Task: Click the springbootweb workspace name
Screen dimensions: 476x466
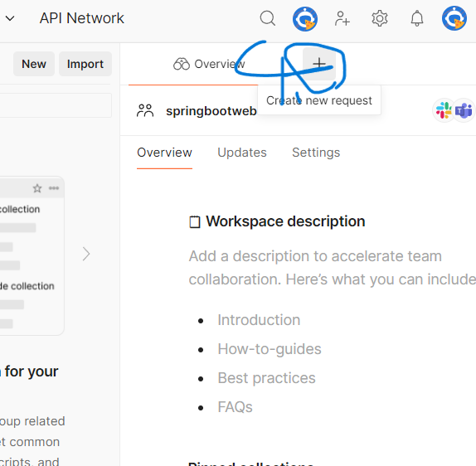Action: click(211, 111)
